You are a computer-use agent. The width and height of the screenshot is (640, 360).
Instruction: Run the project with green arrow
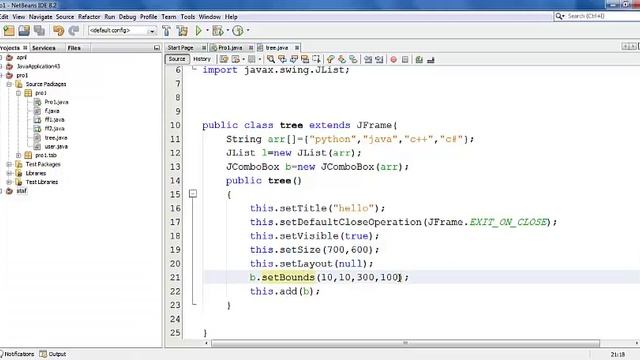pyautogui.click(x=199, y=31)
